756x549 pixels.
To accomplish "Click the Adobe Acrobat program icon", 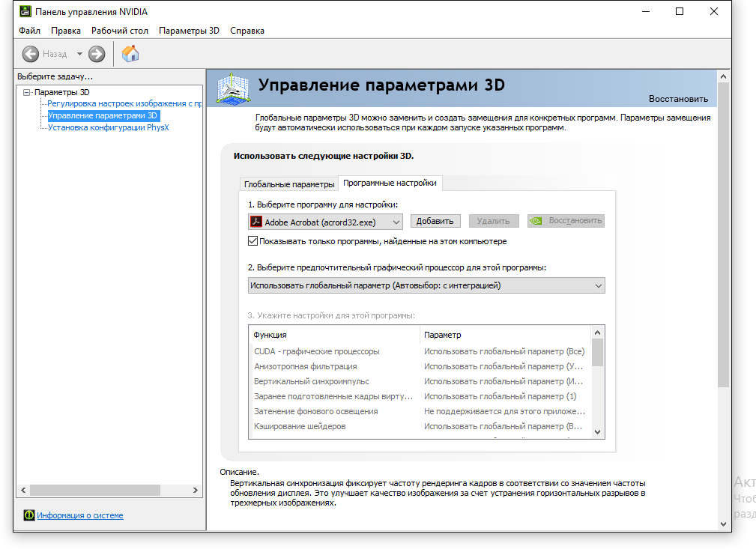I will [x=256, y=222].
